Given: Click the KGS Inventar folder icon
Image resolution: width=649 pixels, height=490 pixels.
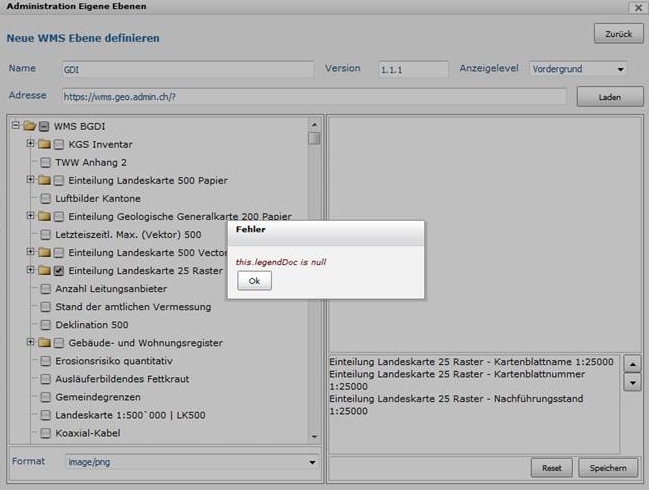Looking at the screenshot, I should 44,144.
